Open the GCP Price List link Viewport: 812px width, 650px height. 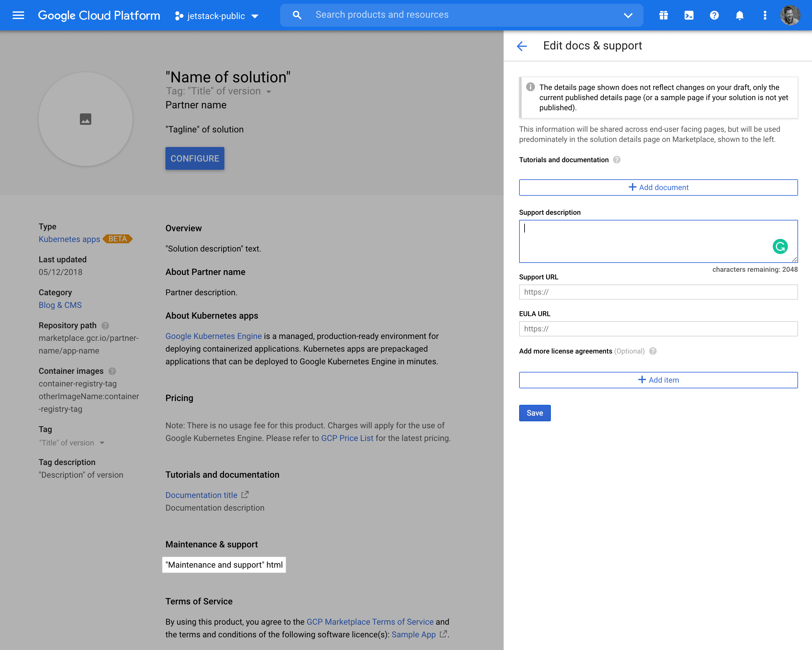pyautogui.click(x=347, y=438)
